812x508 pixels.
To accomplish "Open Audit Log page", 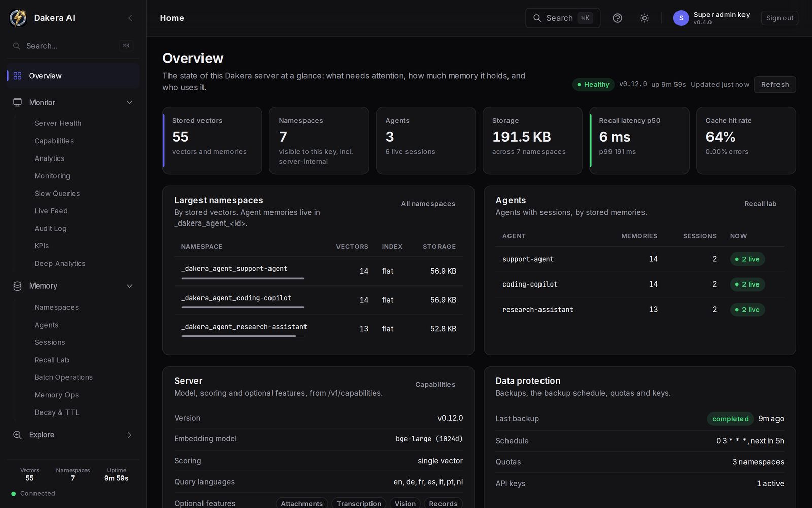I will (x=50, y=229).
